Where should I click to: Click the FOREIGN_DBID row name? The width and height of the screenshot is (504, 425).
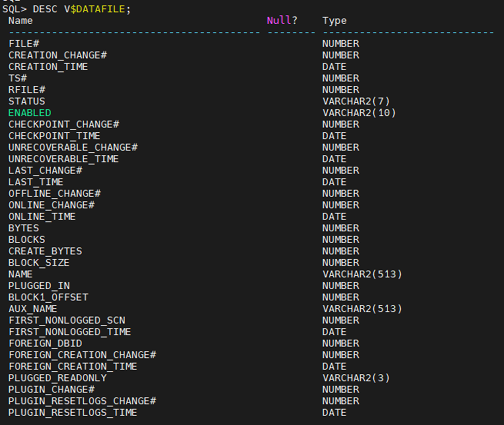(x=45, y=344)
